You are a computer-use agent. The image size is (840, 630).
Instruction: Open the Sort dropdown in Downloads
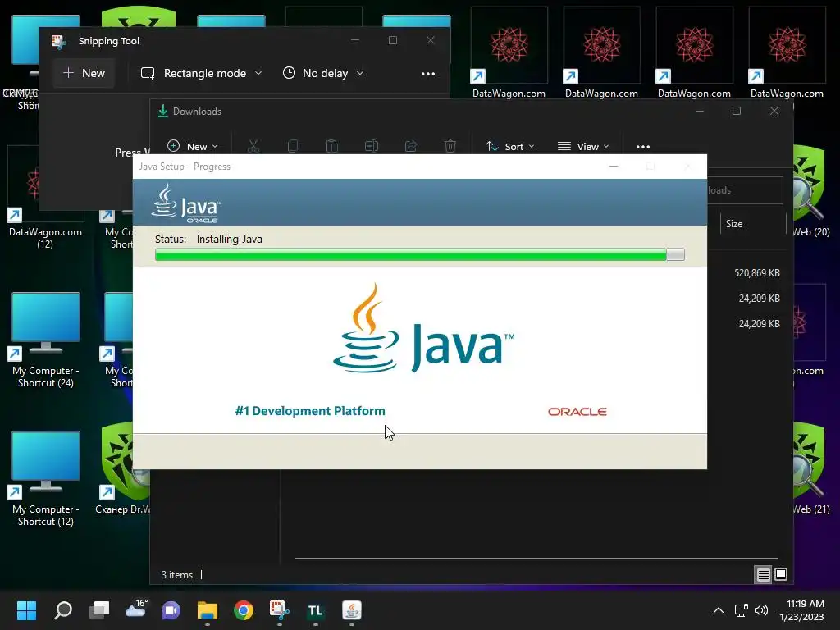coord(509,146)
